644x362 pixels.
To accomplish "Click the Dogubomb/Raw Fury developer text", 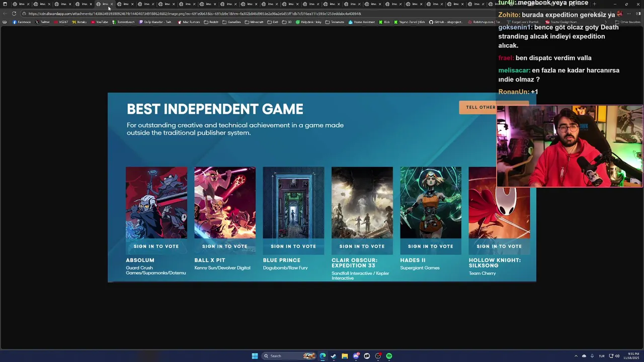I will [285, 268].
